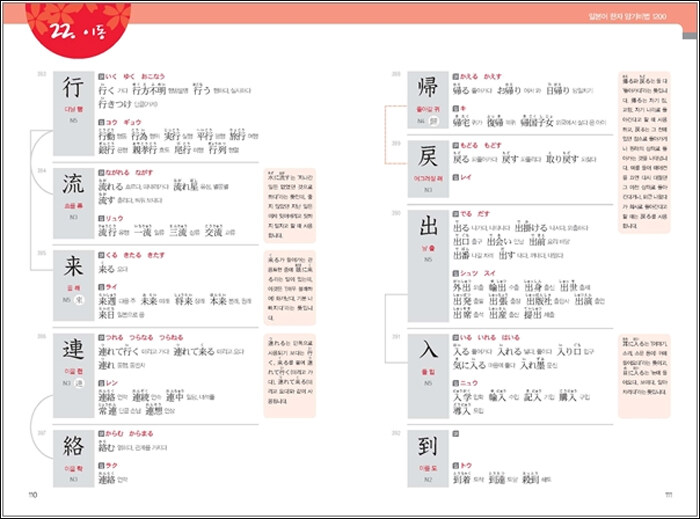This screenshot has width=700, height=519.
Task: Click page number 110
Action: (x=33, y=494)
